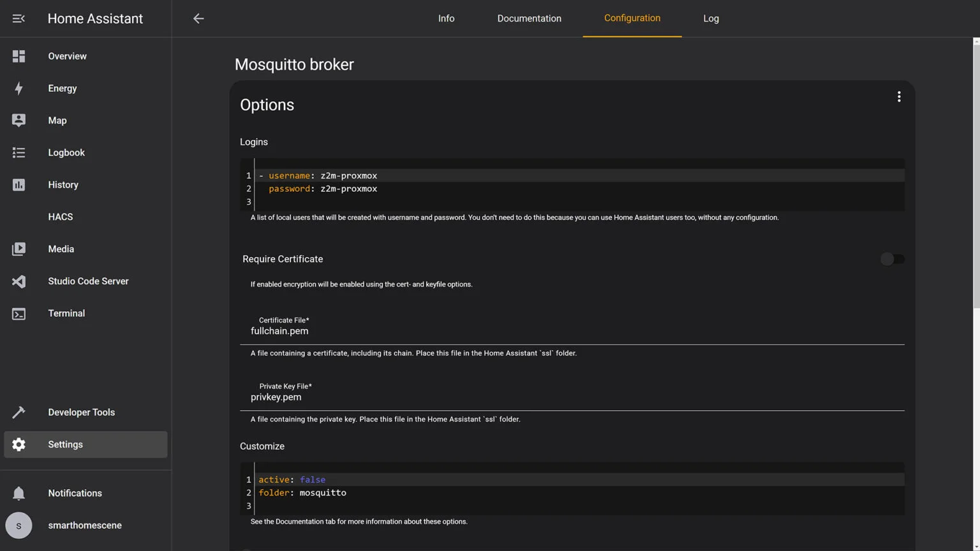Image resolution: width=980 pixels, height=551 pixels.
Task: Open History in the sidebar
Action: pyautogui.click(x=85, y=185)
